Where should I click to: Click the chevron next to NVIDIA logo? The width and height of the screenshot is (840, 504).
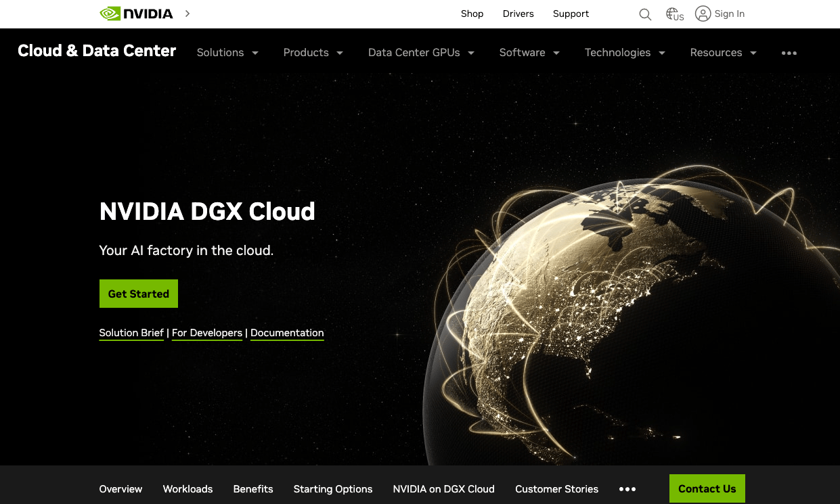[x=187, y=14]
